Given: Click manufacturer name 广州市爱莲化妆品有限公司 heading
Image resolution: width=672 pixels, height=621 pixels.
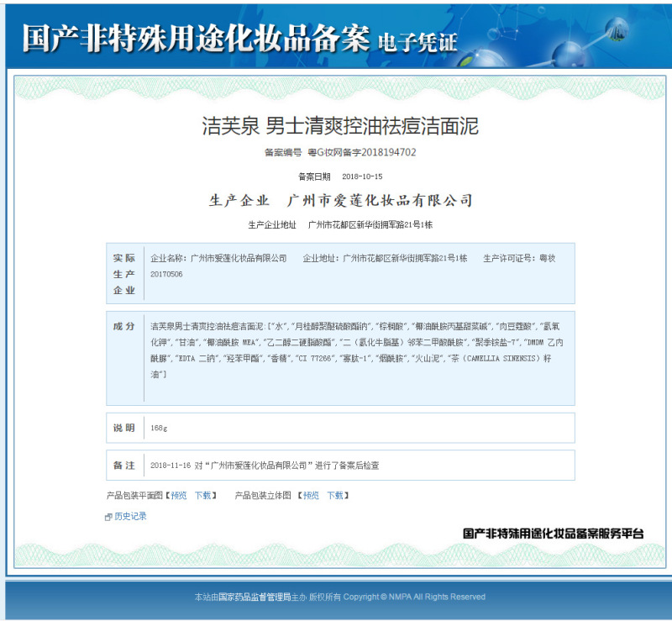Looking at the screenshot, I should point(381,200).
